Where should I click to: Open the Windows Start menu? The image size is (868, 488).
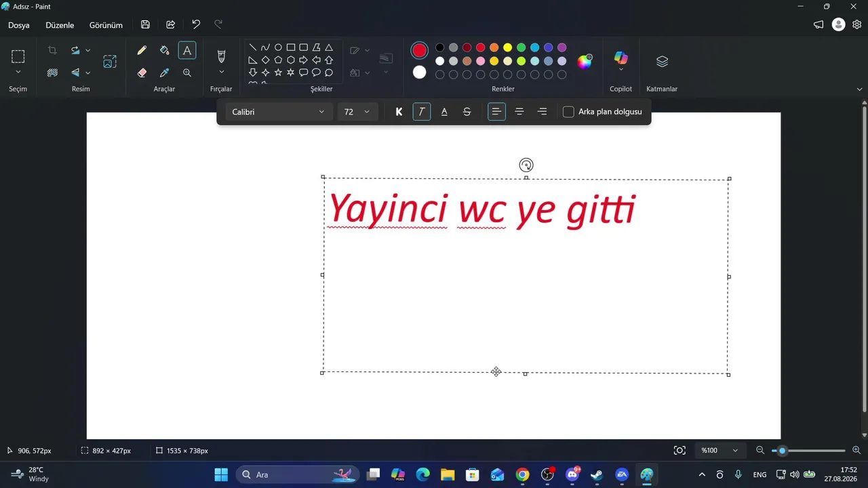click(x=221, y=474)
